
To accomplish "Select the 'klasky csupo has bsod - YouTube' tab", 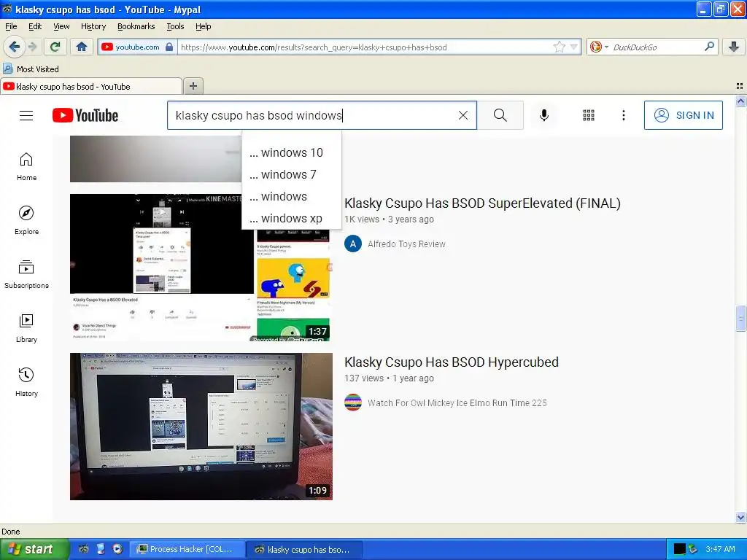I will (91, 87).
